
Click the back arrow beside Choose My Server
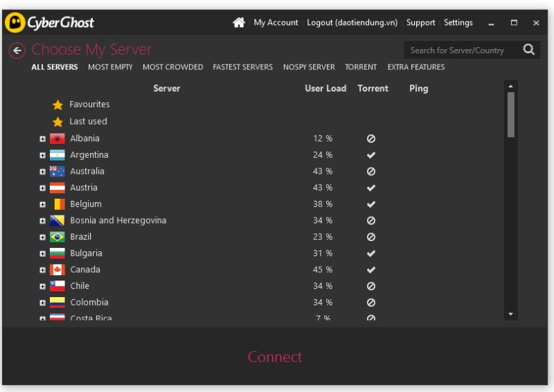(17, 50)
